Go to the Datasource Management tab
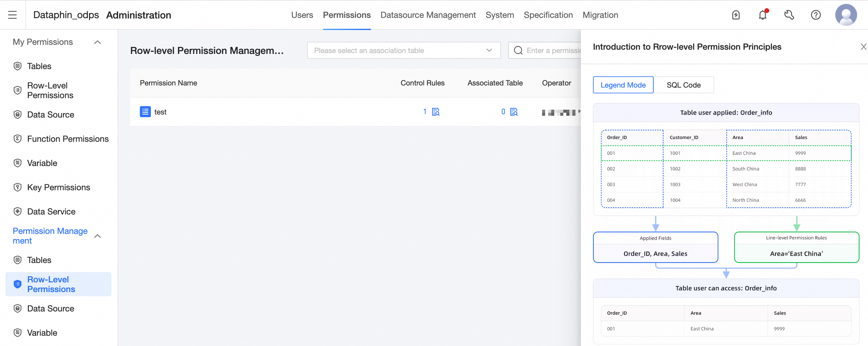The height and width of the screenshot is (346, 868). (428, 15)
